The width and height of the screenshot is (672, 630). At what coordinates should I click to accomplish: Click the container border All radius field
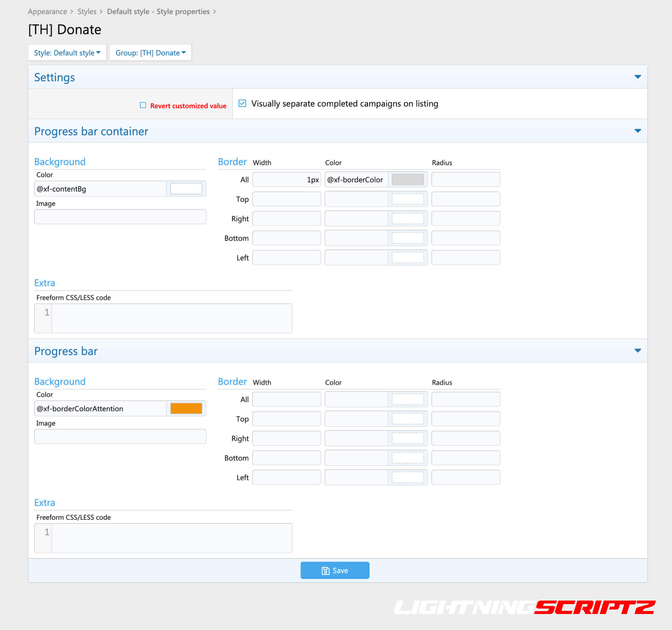(466, 179)
